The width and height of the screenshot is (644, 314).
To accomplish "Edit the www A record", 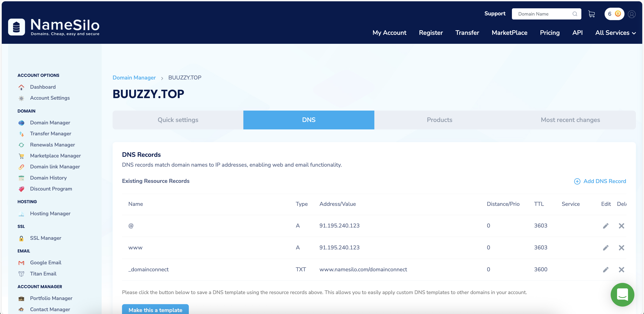I will pos(605,247).
